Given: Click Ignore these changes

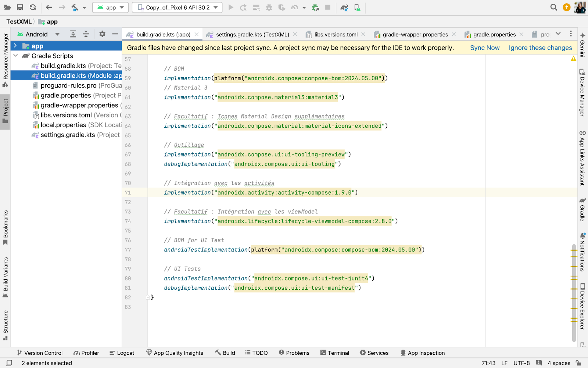Looking at the screenshot, I should pos(540,47).
